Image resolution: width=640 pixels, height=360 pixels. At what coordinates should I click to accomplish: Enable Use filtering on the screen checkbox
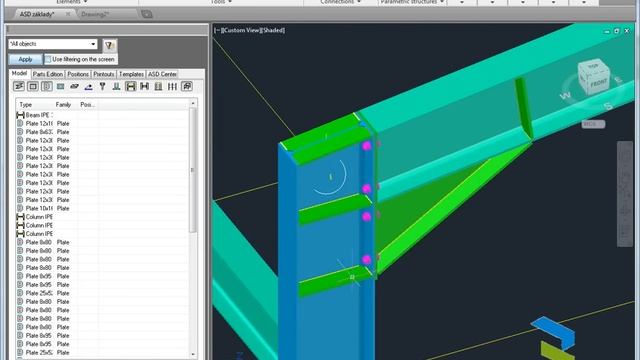click(x=48, y=59)
